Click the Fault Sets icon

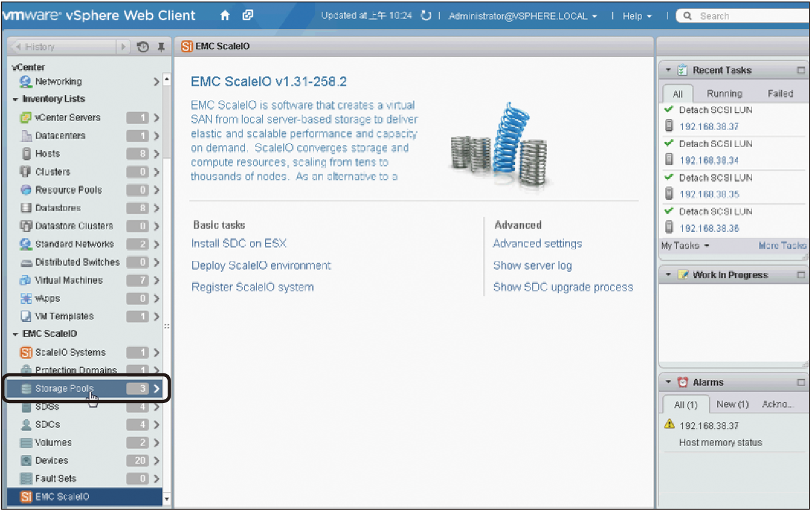[x=26, y=479]
